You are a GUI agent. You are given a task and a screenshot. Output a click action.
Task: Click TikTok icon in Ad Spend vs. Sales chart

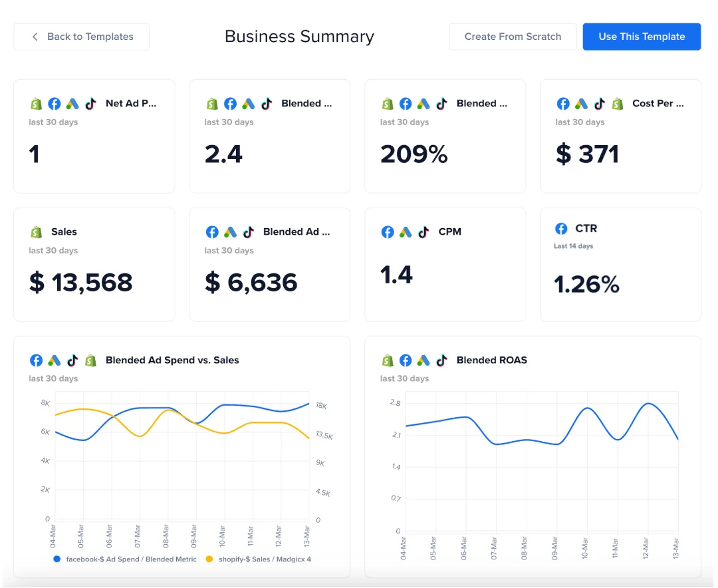click(x=72, y=361)
